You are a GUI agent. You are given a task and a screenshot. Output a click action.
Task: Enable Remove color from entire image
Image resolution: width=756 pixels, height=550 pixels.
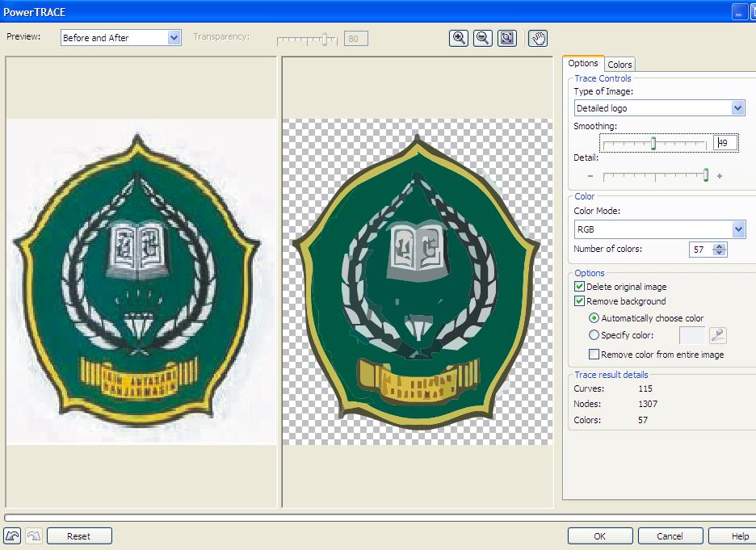point(594,355)
